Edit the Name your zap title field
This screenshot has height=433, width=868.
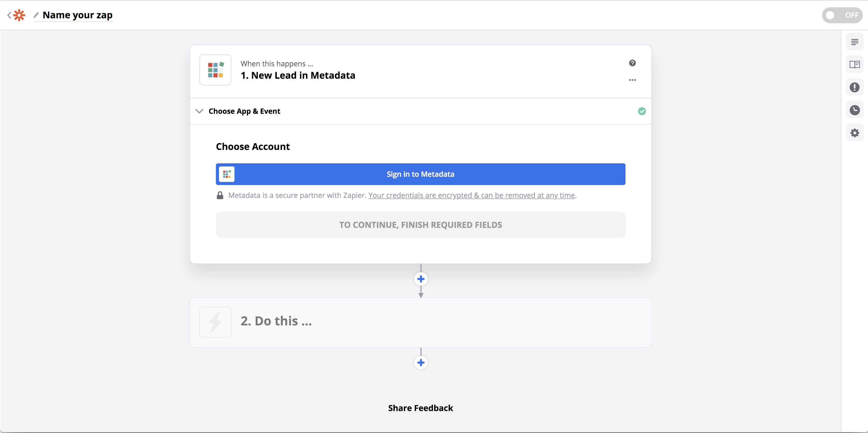pos(77,15)
